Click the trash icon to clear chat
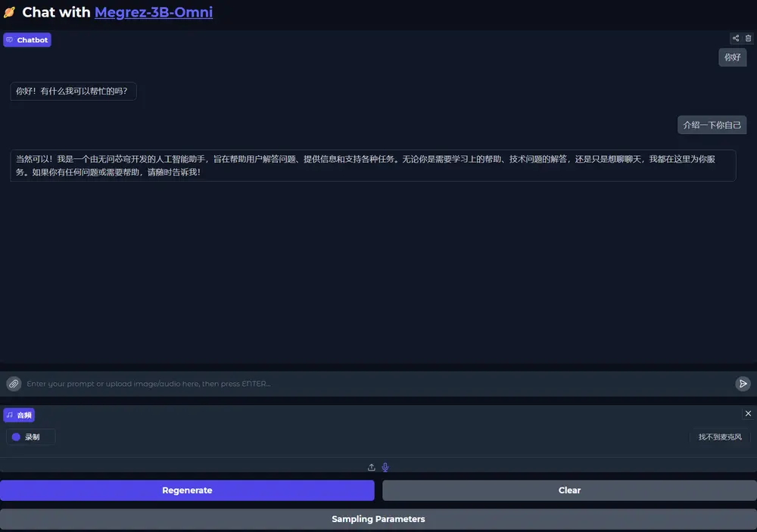The height and width of the screenshot is (532, 757). click(749, 38)
